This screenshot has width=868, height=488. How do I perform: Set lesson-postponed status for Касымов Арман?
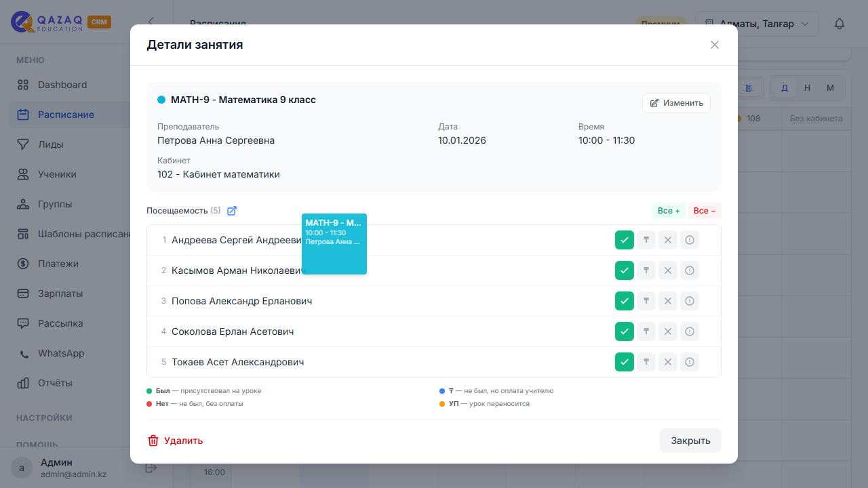(690, 270)
